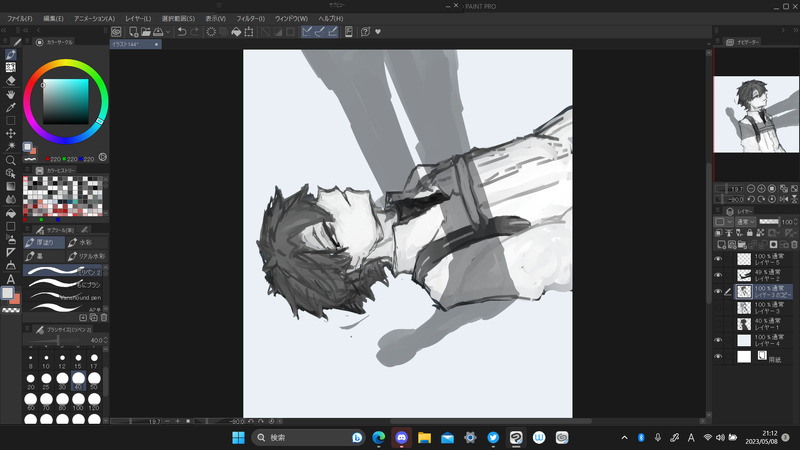Open the レイヤー(L) menu

(138, 18)
